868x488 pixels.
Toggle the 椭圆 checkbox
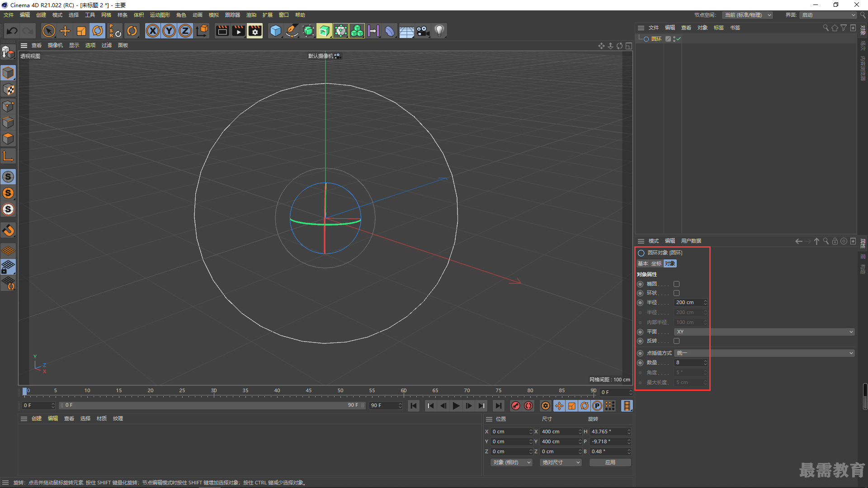click(677, 284)
